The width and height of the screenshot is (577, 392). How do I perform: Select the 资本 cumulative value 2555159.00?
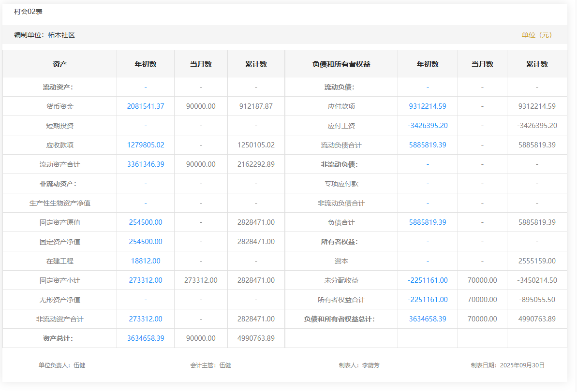537,261
